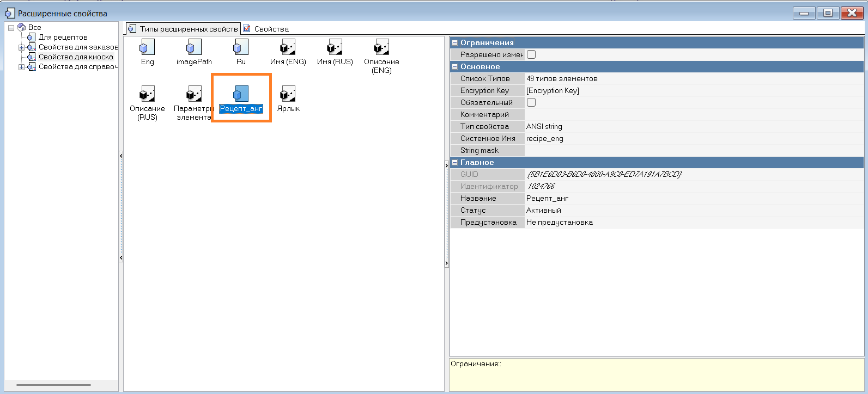
Task: Select Для рецептов in the tree
Action: click(63, 37)
